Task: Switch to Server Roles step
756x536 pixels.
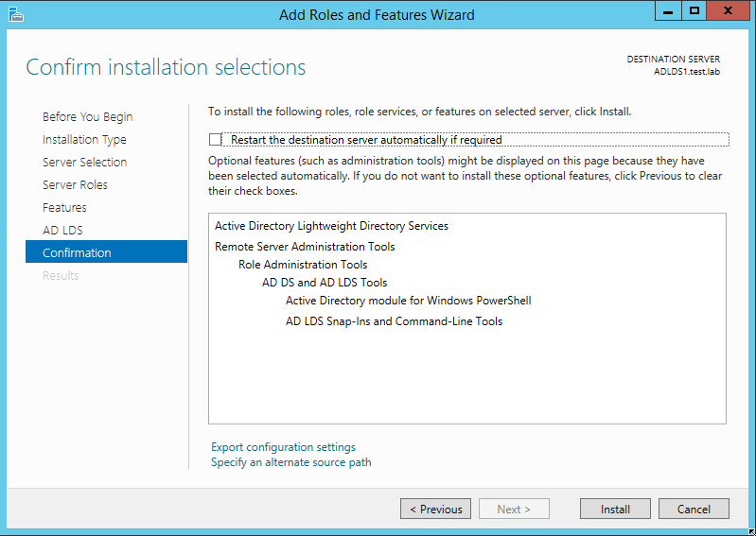Action: coord(75,185)
